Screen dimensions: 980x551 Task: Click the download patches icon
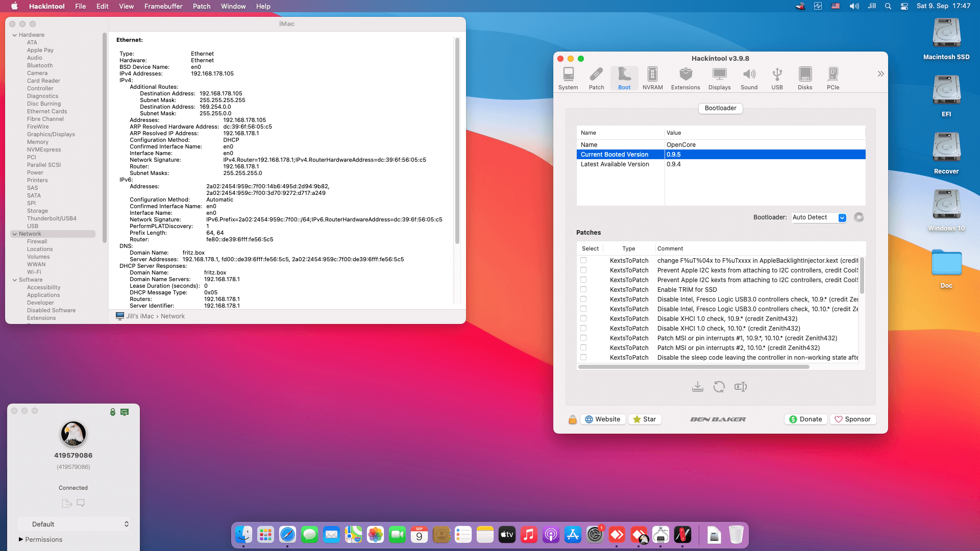[698, 387]
